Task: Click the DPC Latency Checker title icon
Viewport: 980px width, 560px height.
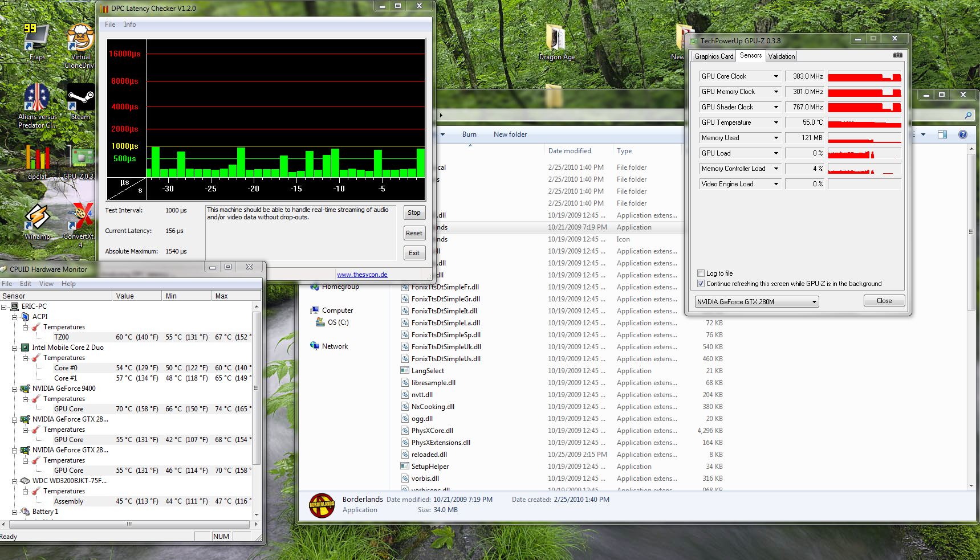Action: [x=104, y=8]
